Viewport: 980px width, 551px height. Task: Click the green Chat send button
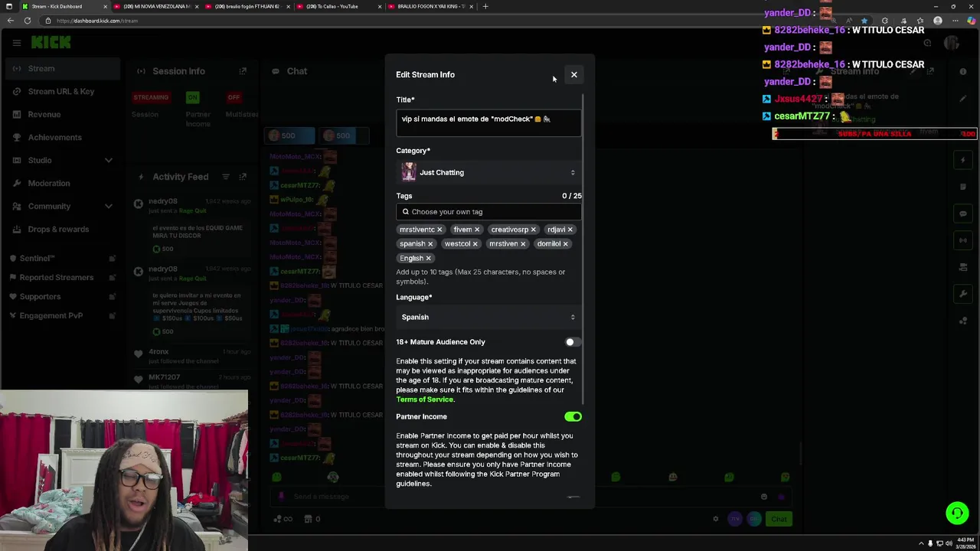[779, 519]
